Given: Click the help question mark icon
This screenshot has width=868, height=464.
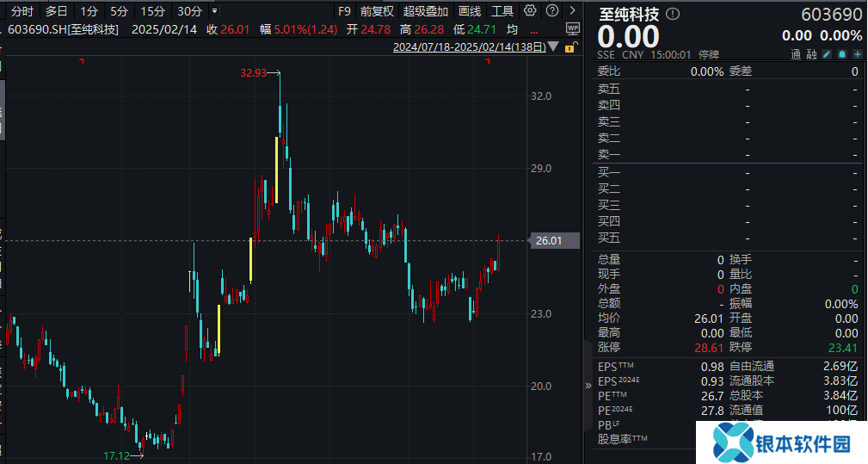Looking at the screenshot, I should click(551, 11).
